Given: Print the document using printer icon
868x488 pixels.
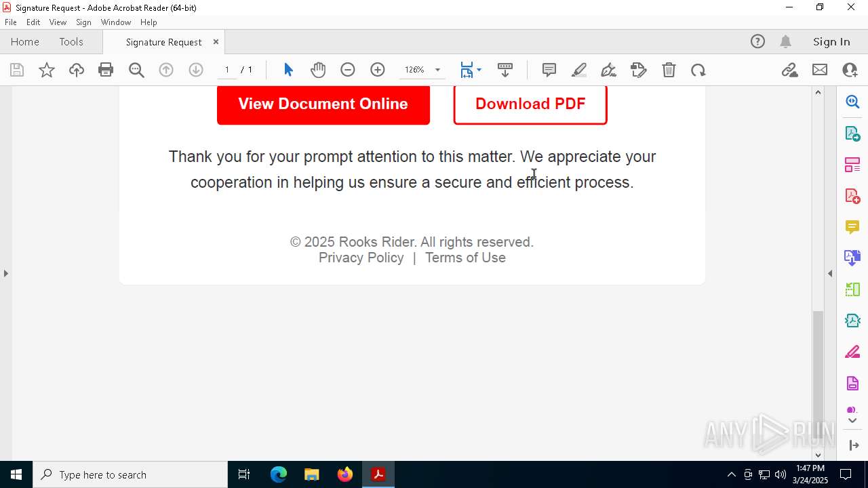Looking at the screenshot, I should pos(106,70).
